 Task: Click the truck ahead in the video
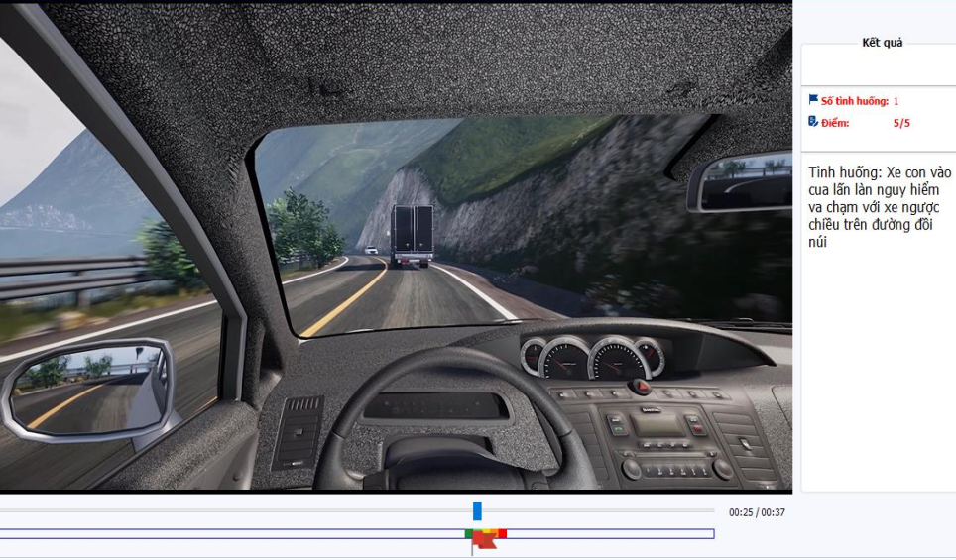(412, 236)
